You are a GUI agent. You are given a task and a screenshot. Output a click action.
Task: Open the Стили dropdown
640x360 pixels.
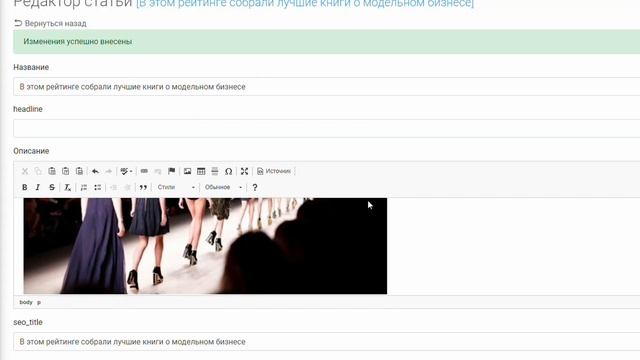(x=176, y=187)
